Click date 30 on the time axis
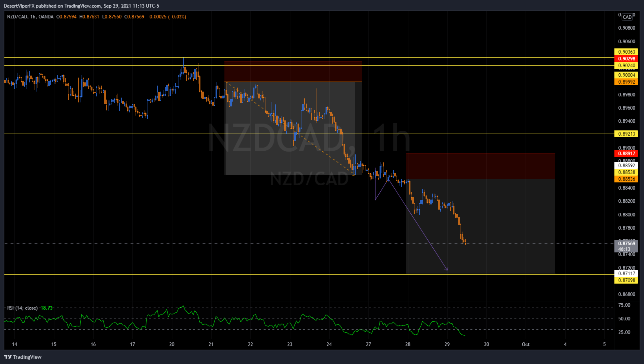The image size is (644, 364). [486, 344]
